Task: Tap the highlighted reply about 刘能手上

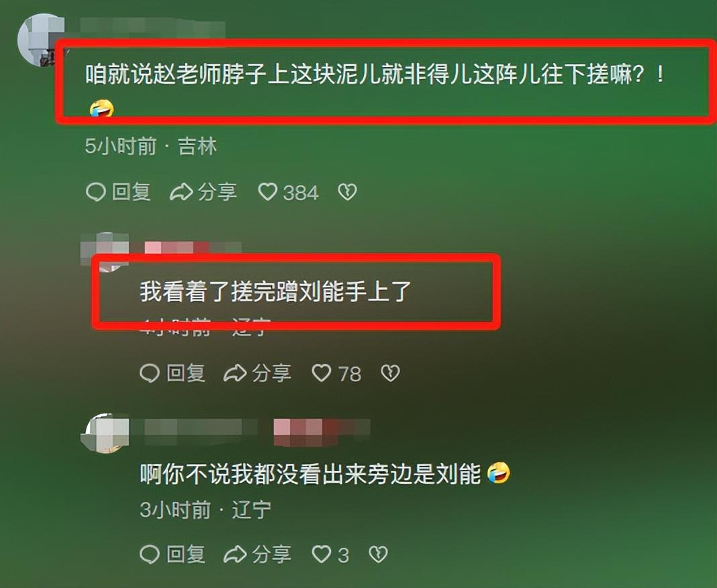Action: pyautogui.click(x=275, y=292)
